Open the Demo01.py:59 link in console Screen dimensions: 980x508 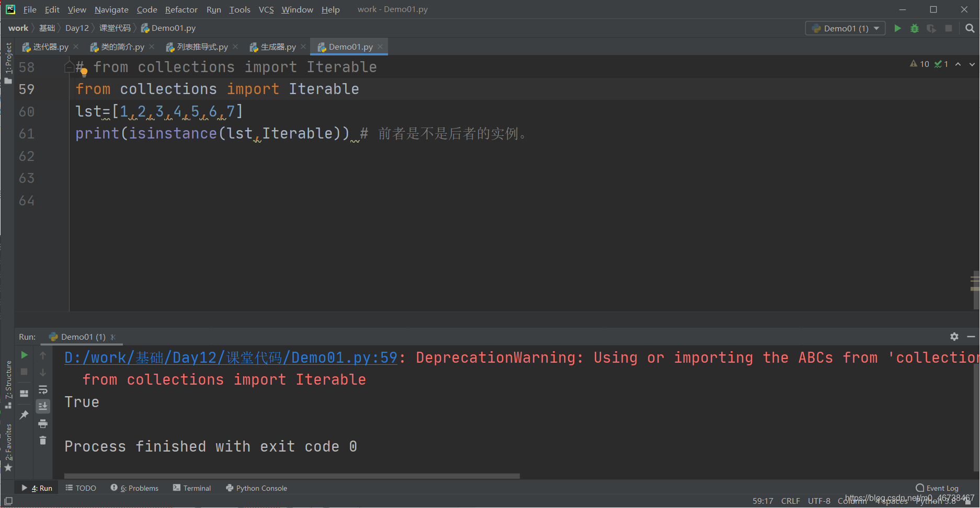231,357
